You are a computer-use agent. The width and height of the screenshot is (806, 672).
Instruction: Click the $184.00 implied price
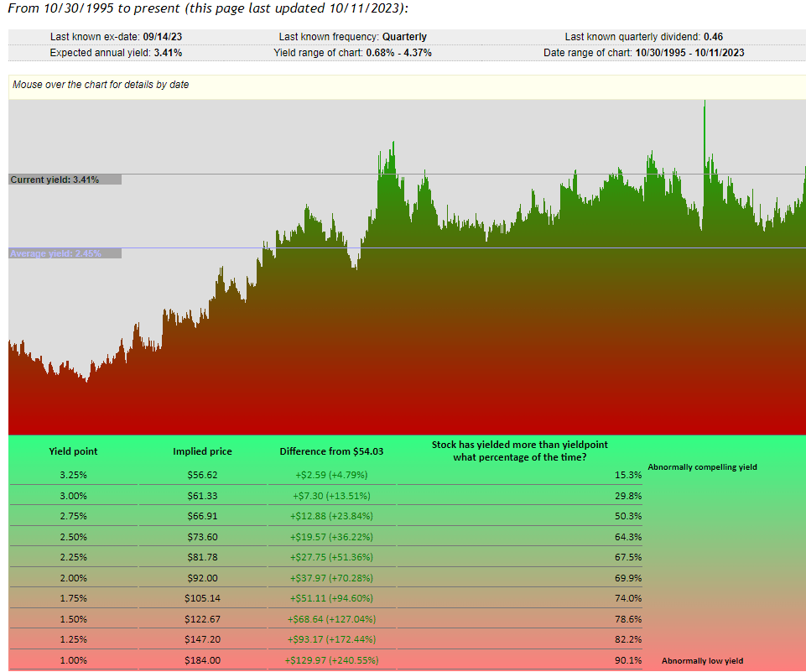click(202, 661)
